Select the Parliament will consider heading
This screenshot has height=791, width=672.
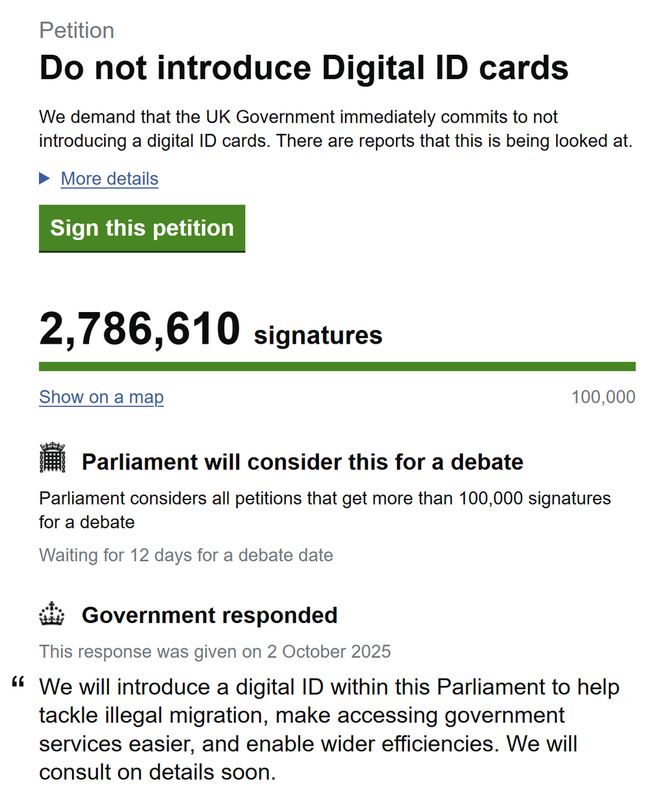[x=302, y=461]
